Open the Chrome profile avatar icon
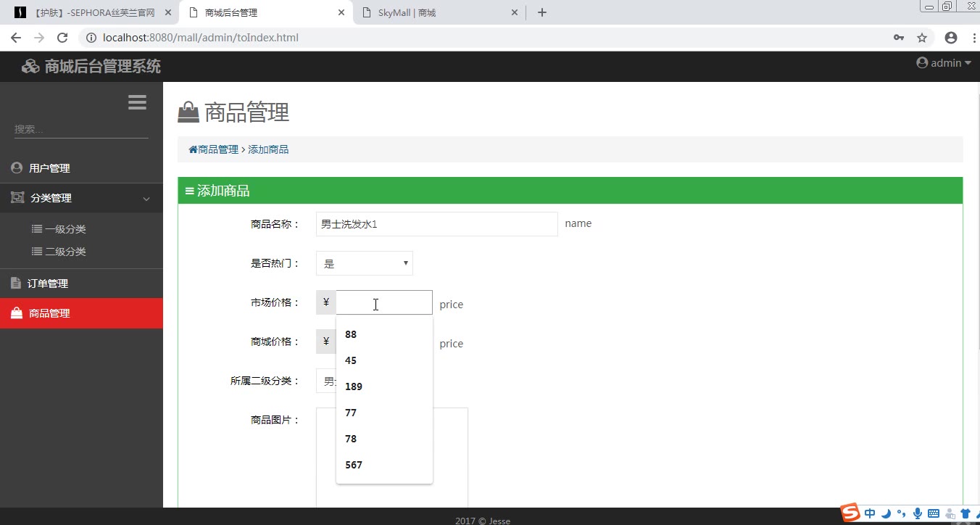The width and height of the screenshot is (980, 525). click(x=951, y=38)
